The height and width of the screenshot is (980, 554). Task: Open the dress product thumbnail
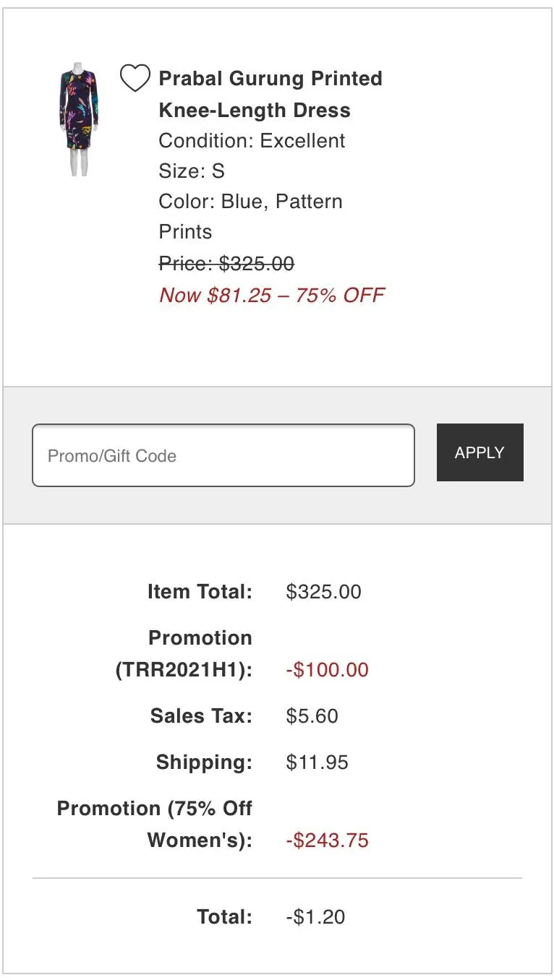(x=78, y=119)
